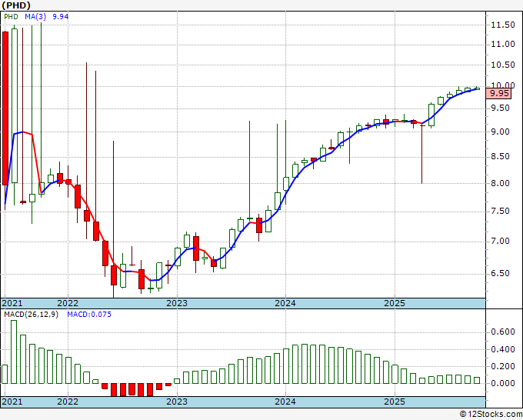Click the 10.50 price axis label

tap(503, 65)
